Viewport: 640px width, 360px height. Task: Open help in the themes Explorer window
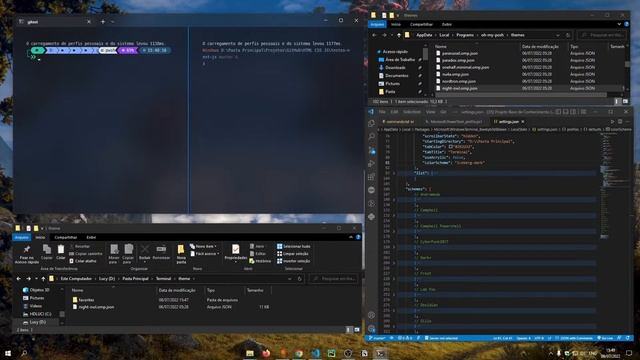click(x=627, y=24)
